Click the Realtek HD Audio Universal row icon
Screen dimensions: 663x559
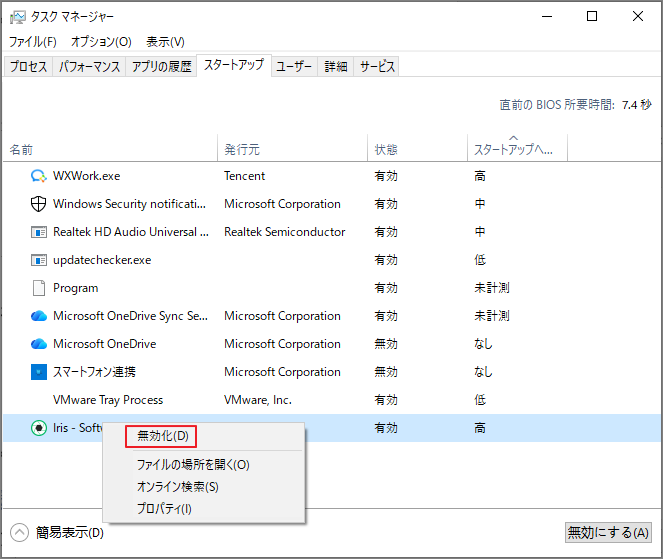click(38, 232)
